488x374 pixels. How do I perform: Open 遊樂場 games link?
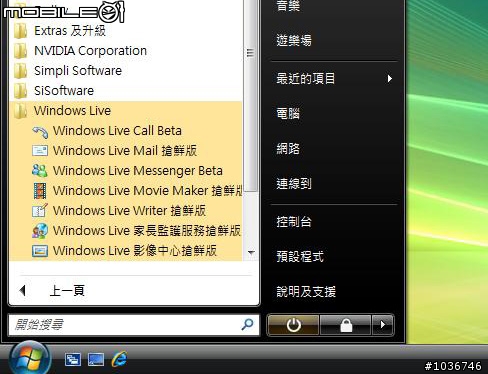pyautogui.click(x=294, y=41)
